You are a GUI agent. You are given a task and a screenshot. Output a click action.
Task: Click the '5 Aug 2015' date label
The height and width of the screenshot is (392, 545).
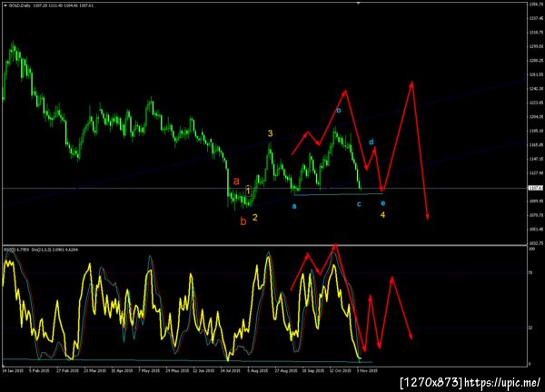click(x=258, y=371)
